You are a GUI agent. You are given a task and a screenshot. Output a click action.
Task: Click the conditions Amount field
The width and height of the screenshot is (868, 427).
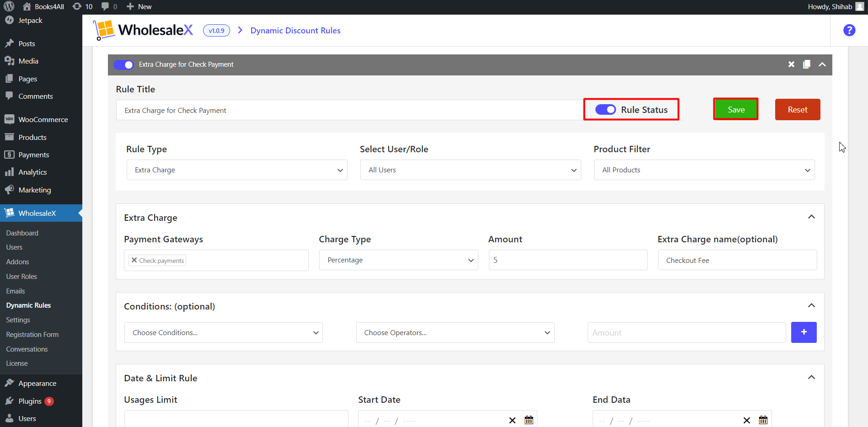pos(686,332)
